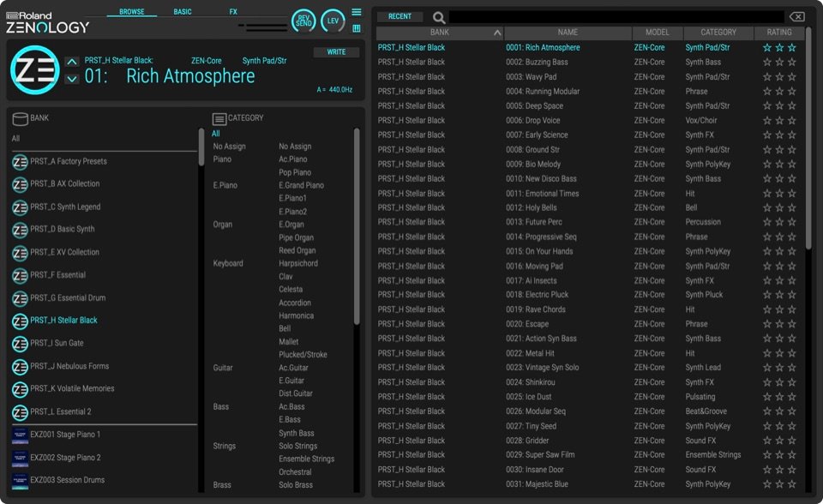Open the hamburger menu icon

pyautogui.click(x=357, y=12)
